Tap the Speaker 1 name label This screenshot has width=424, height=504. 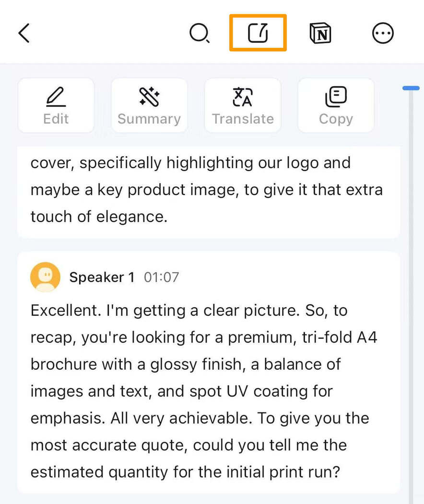click(x=102, y=277)
